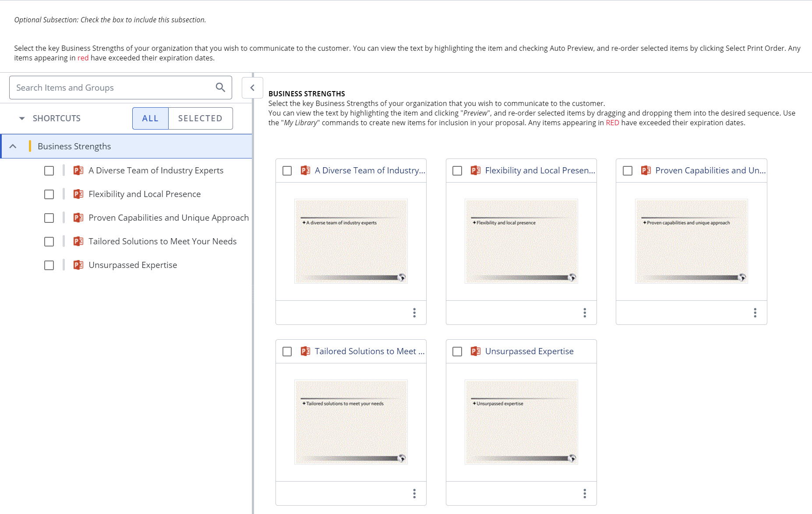The image size is (812, 514).
Task: Open A diverse team of industry experts slide thumbnail
Action: 351,241
